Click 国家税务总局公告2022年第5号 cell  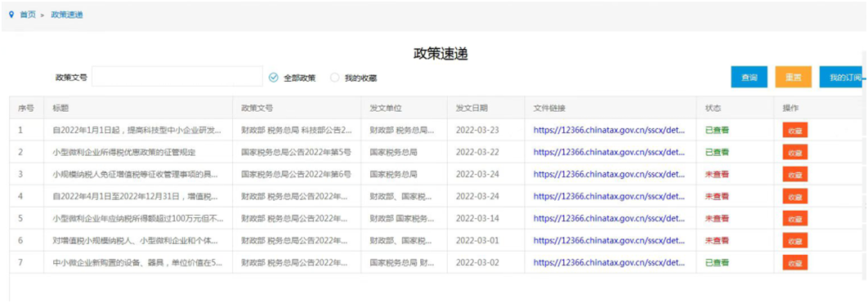tap(296, 152)
